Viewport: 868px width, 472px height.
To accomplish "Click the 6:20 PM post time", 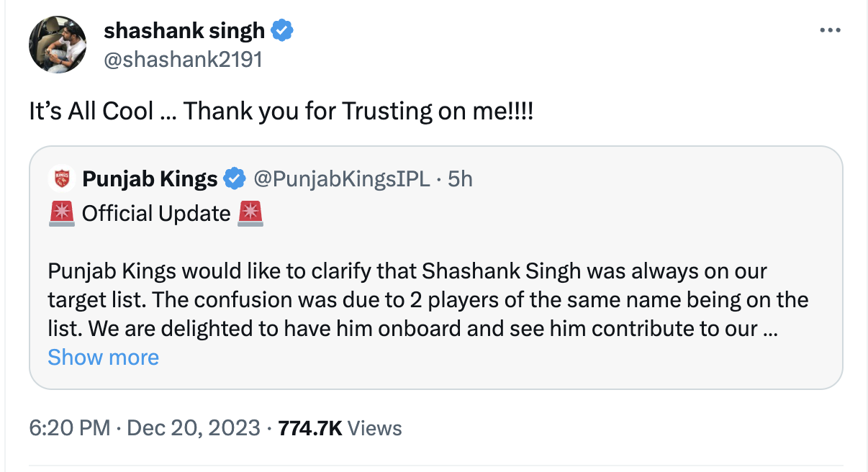I will click(69, 428).
